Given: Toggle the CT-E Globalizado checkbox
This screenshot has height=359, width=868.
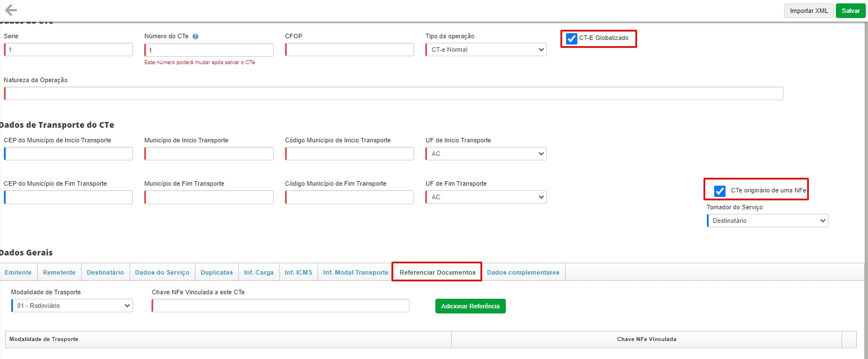Looking at the screenshot, I should pos(572,38).
